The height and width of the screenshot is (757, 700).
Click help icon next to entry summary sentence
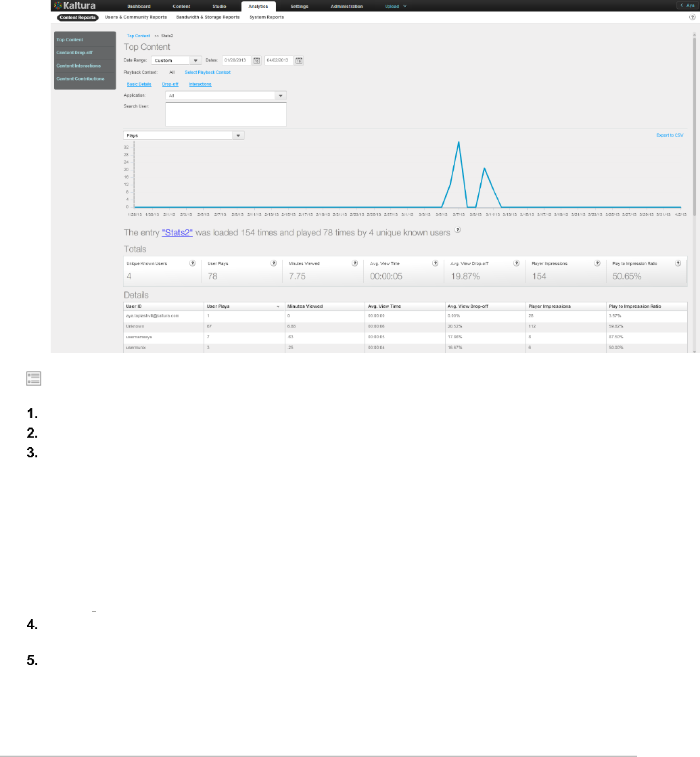(458, 230)
